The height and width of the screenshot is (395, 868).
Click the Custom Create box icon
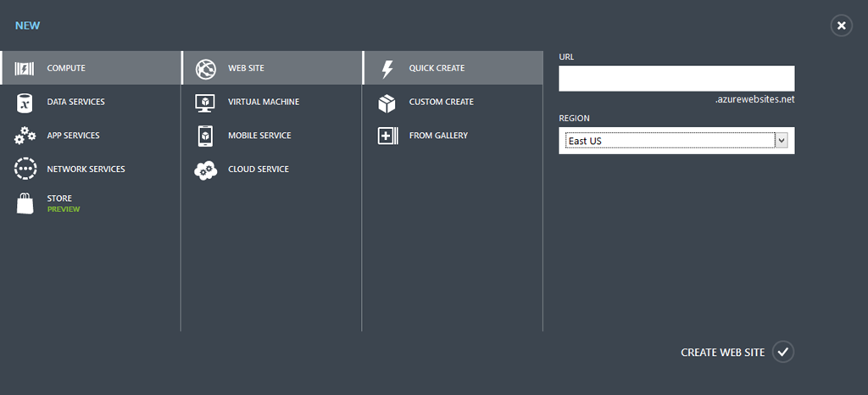click(x=387, y=103)
